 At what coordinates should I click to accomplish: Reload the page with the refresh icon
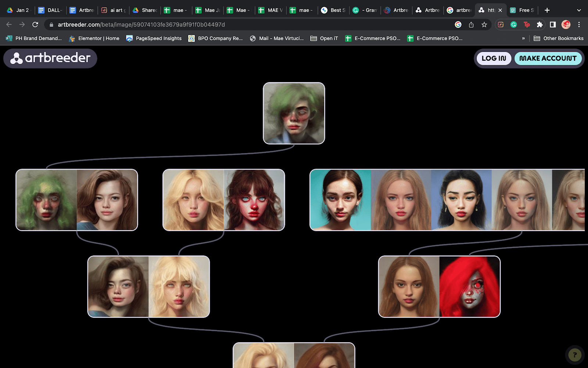pyautogui.click(x=35, y=25)
